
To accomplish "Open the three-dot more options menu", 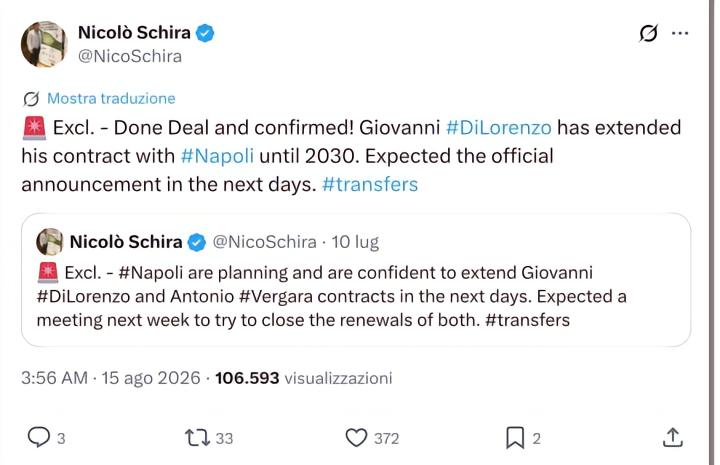I will pyautogui.click(x=680, y=33).
